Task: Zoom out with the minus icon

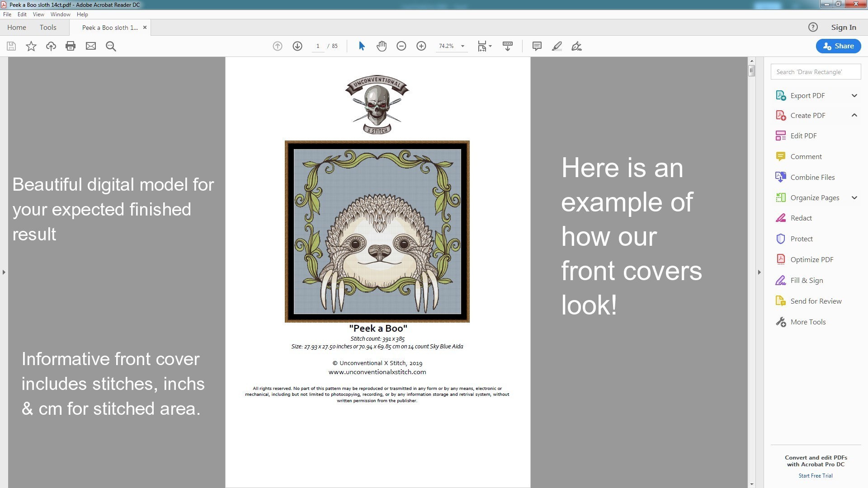Action: coord(401,46)
